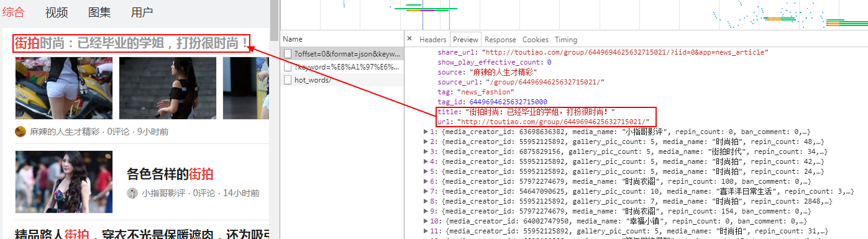Click tag_id: 6449694625632715000 line
Screen dimensions: 868x239
coord(492,102)
